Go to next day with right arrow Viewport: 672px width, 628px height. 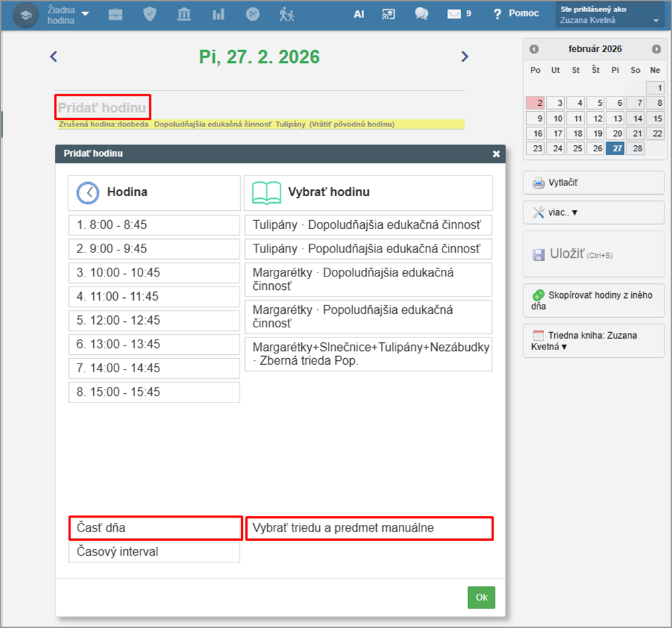(x=465, y=57)
